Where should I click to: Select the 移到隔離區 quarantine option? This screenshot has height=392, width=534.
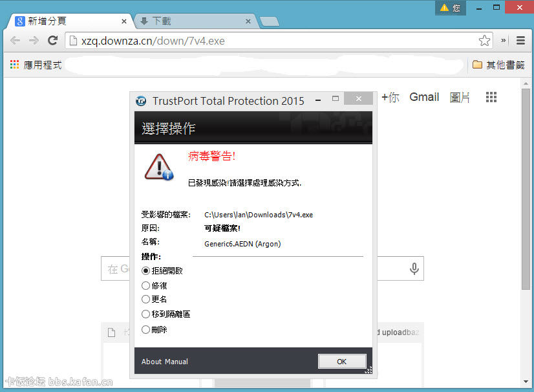[166, 314]
